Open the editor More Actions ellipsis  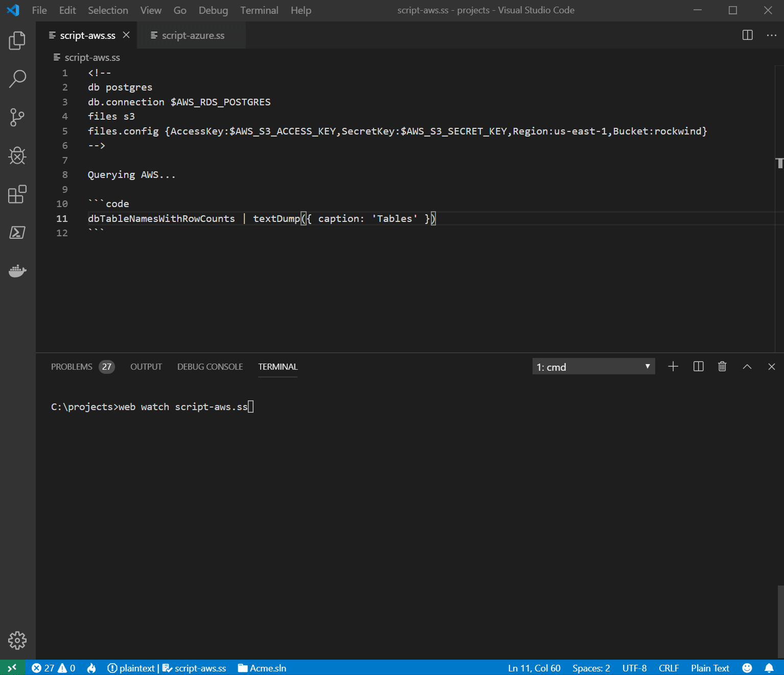pyautogui.click(x=771, y=35)
